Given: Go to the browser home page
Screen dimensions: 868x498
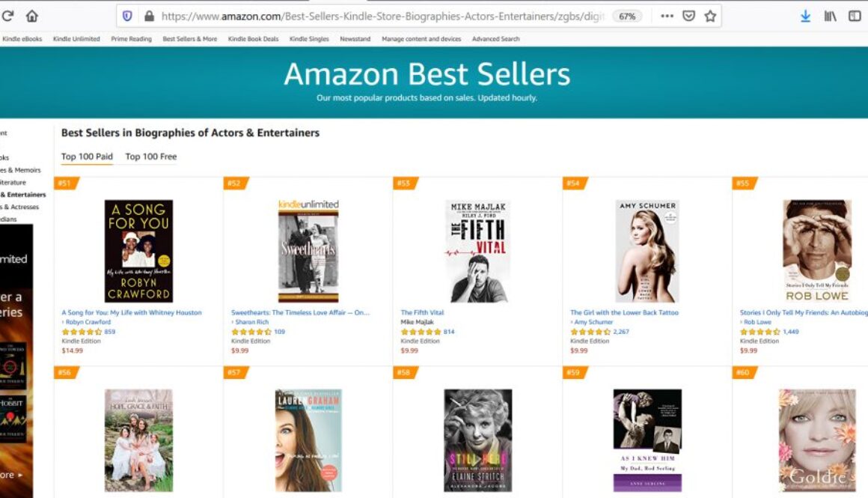Looking at the screenshot, I should click(32, 16).
